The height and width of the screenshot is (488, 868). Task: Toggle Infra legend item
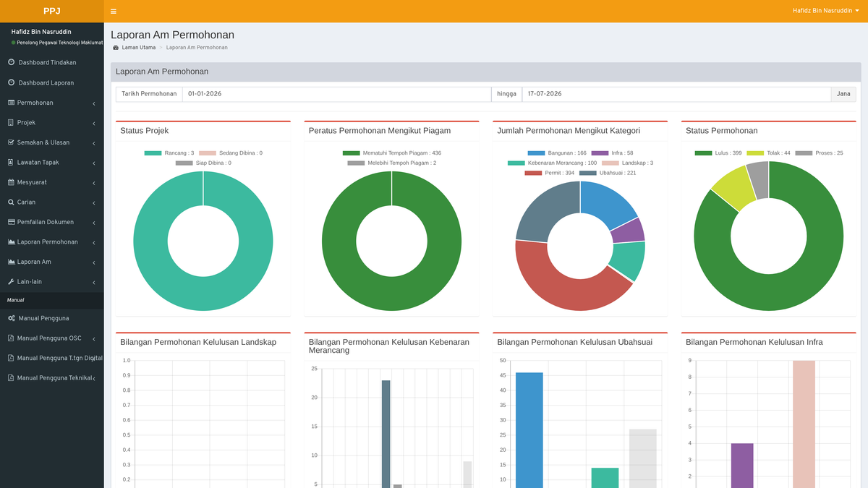[x=612, y=153]
